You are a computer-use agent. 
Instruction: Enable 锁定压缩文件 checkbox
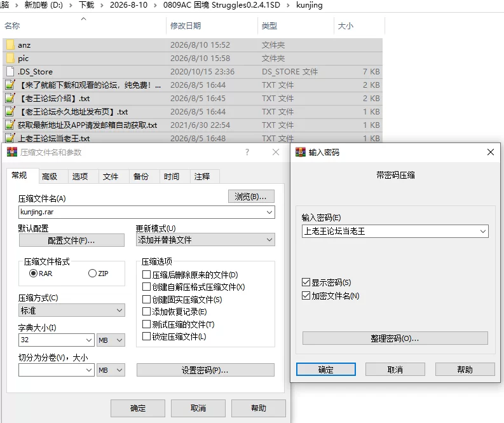pyautogui.click(x=146, y=336)
